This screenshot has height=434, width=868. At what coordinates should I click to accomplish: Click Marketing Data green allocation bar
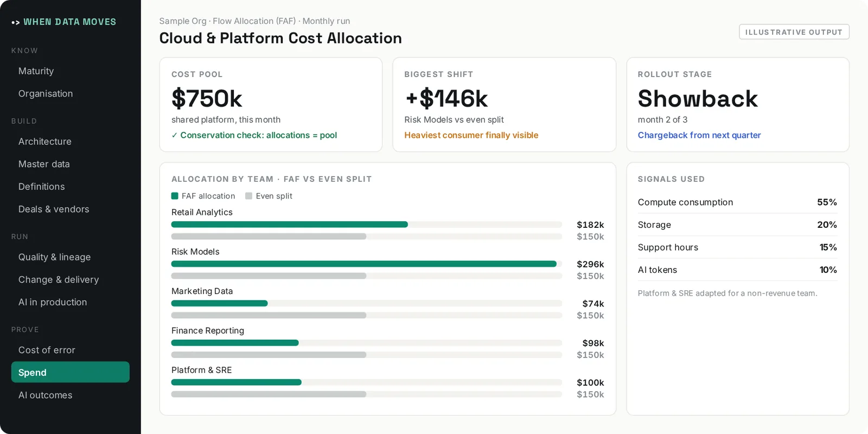[220, 303]
